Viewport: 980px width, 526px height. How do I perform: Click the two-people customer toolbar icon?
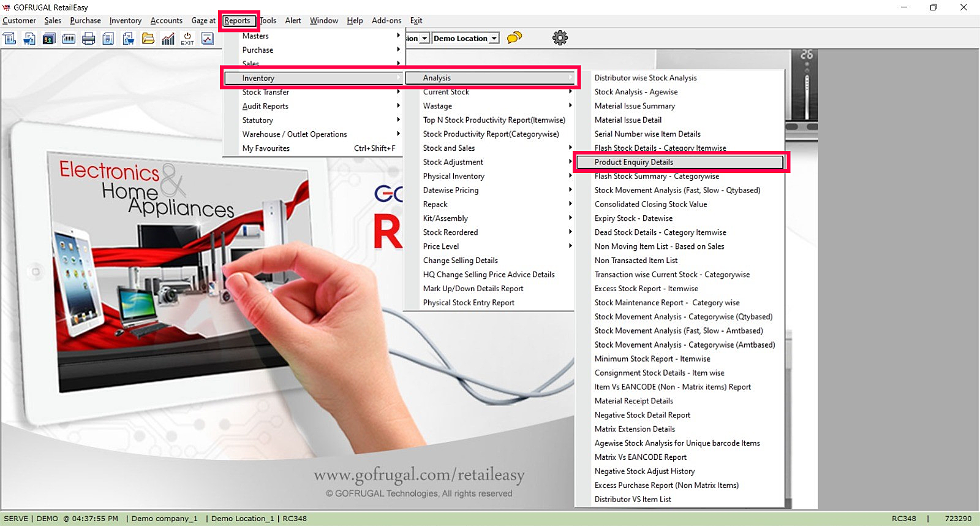pyautogui.click(x=49, y=39)
